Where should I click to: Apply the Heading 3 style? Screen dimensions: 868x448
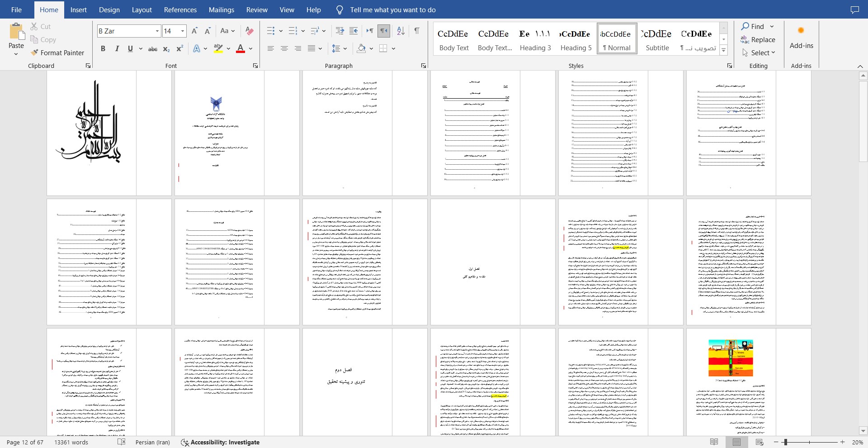535,39
